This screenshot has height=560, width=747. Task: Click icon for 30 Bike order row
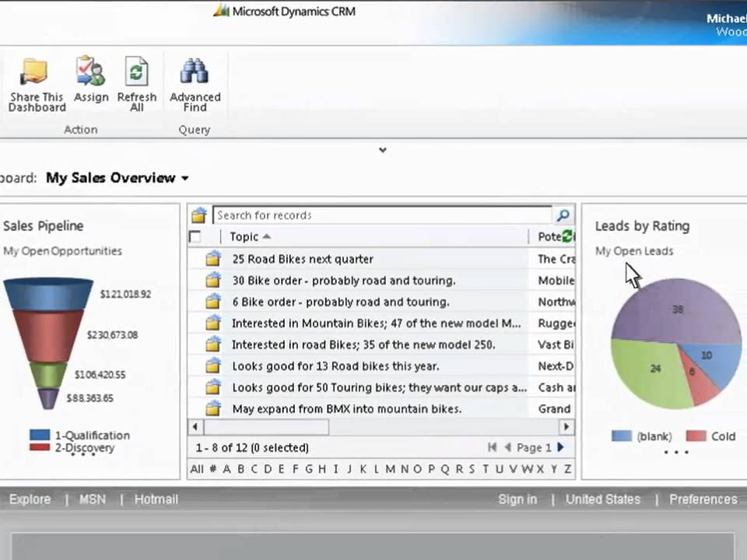[213, 280]
